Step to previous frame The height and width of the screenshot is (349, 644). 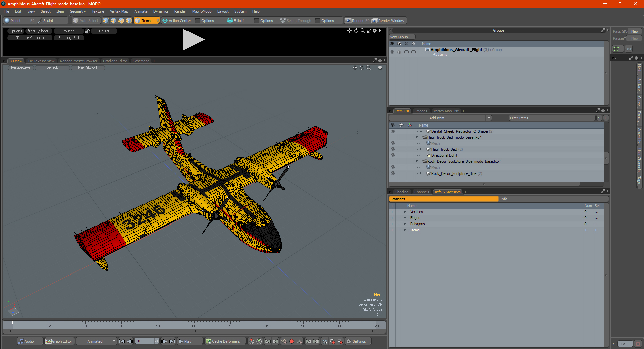point(130,341)
